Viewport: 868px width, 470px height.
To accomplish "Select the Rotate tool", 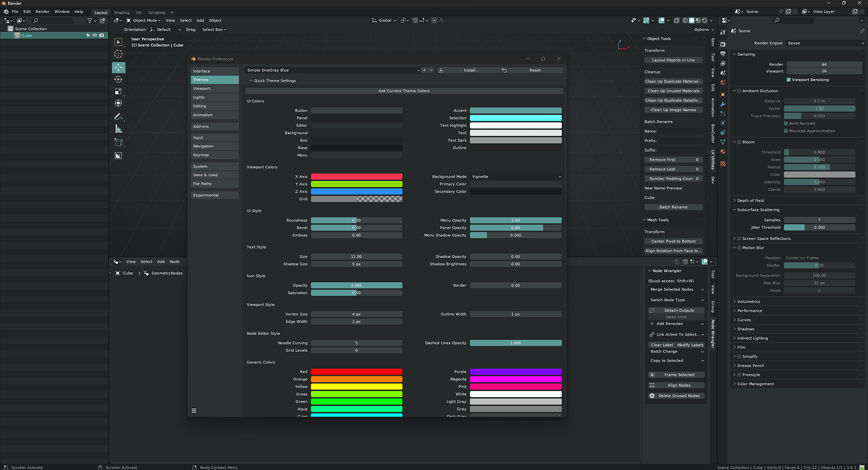I will (118, 79).
